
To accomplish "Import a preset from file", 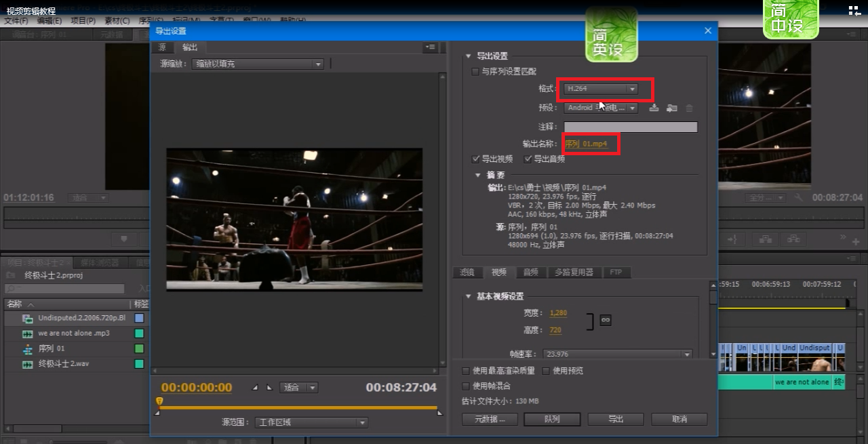I will (671, 108).
